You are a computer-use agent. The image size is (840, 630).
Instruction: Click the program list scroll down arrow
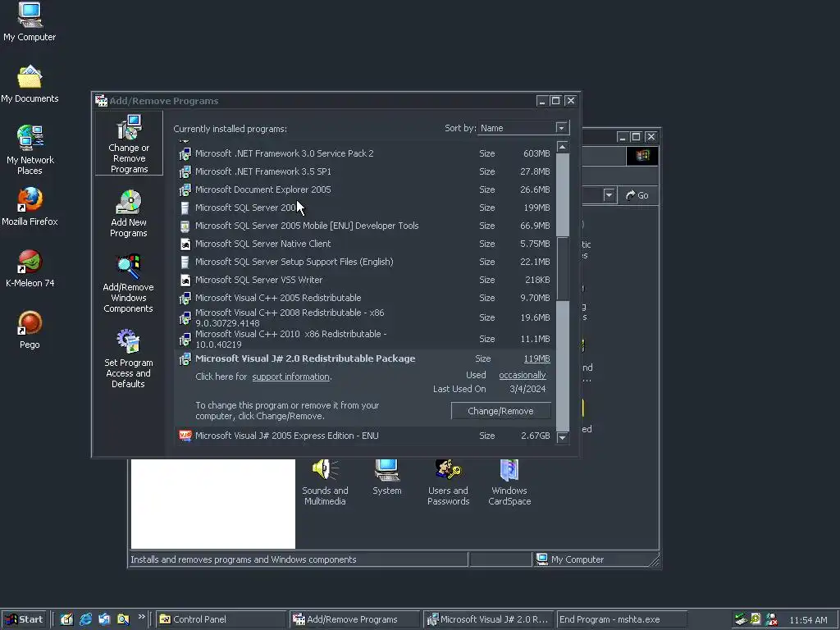click(x=562, y=438)
